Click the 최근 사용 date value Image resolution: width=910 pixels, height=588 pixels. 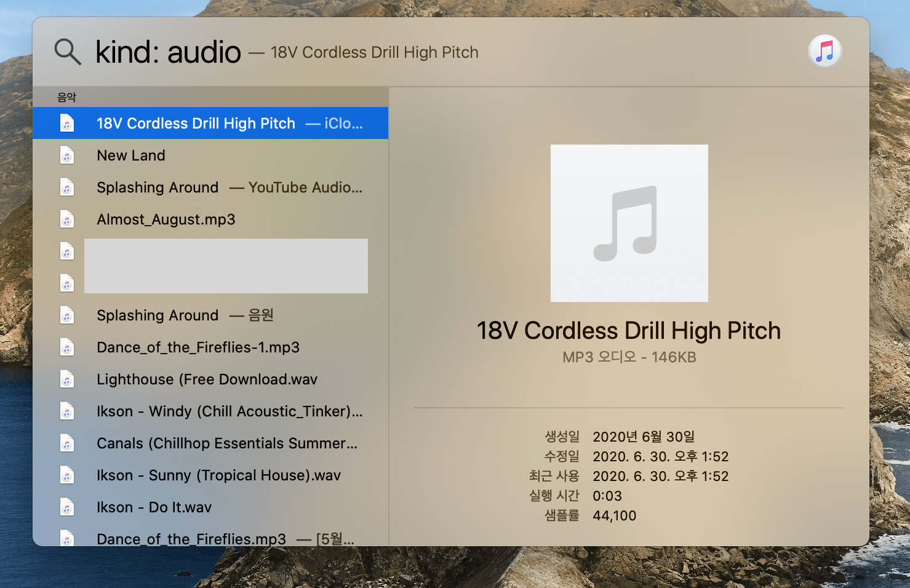point(660,476)
